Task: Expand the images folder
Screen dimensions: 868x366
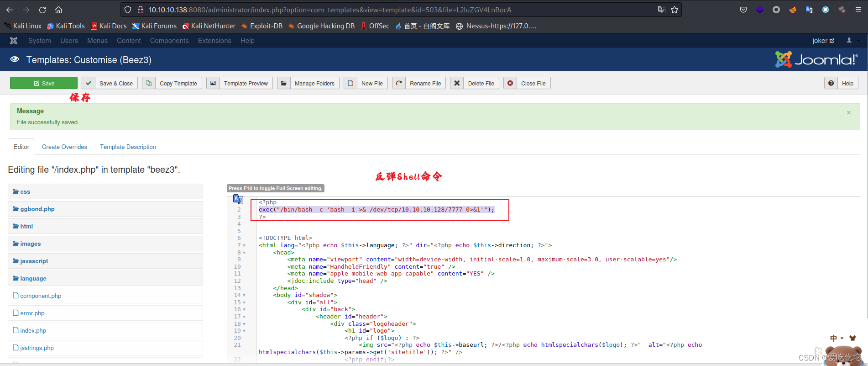Action: pos(105,244)
